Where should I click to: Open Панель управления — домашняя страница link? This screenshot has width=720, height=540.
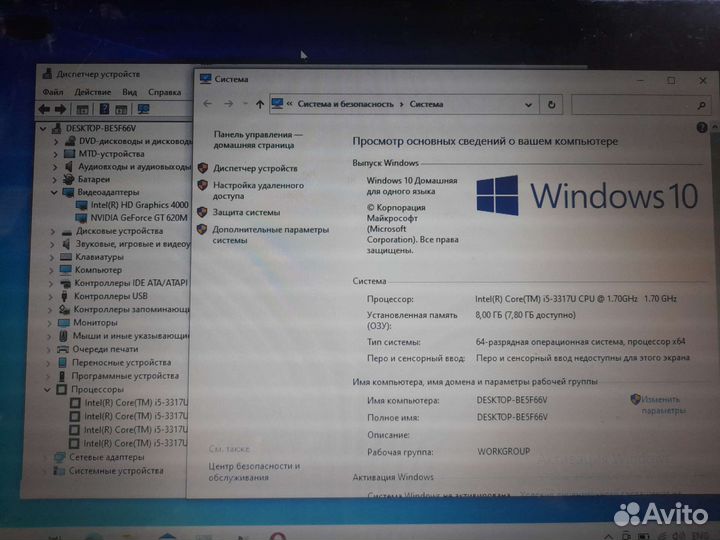tap(258, 140)
